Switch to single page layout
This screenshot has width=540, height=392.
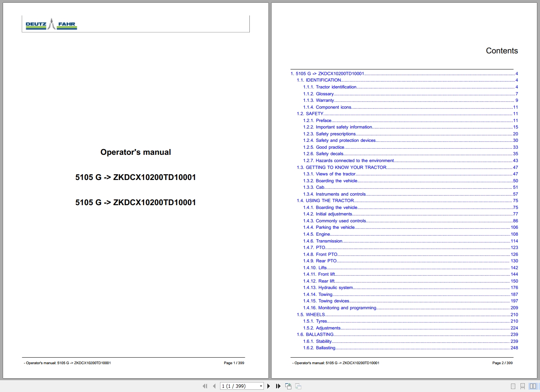click(513, 386)
